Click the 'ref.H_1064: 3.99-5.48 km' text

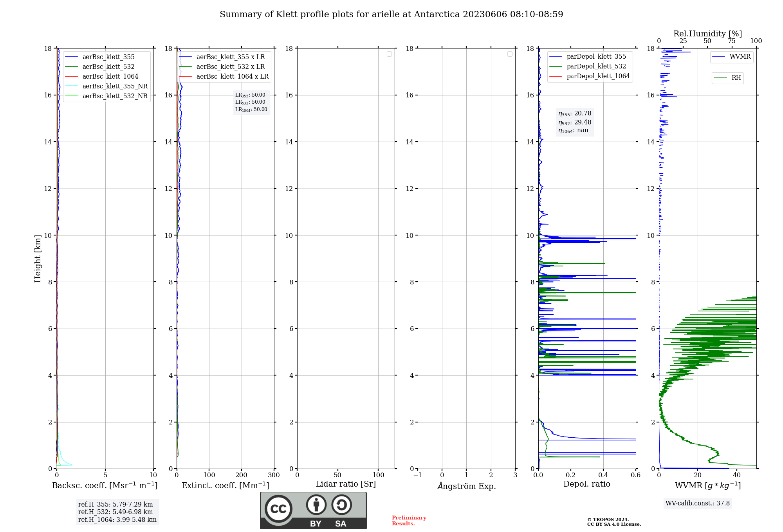pos(117,520)
